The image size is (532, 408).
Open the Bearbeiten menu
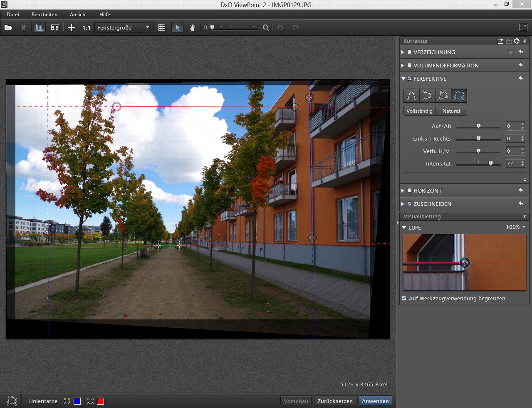pos(44,14)
